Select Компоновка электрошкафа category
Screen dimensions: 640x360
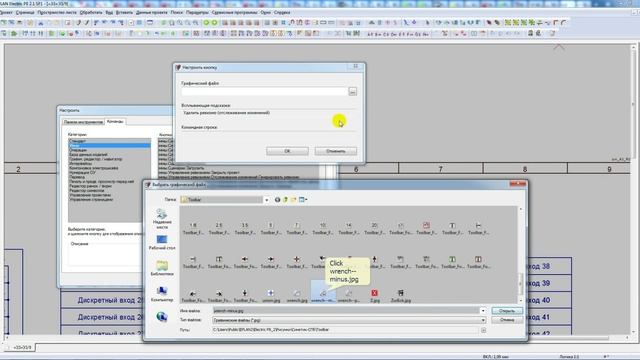[93, 168]
